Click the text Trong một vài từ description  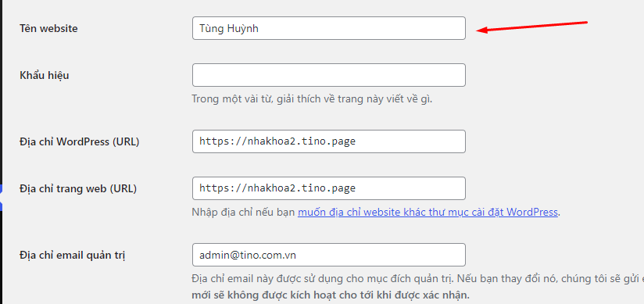click(312, 99)
